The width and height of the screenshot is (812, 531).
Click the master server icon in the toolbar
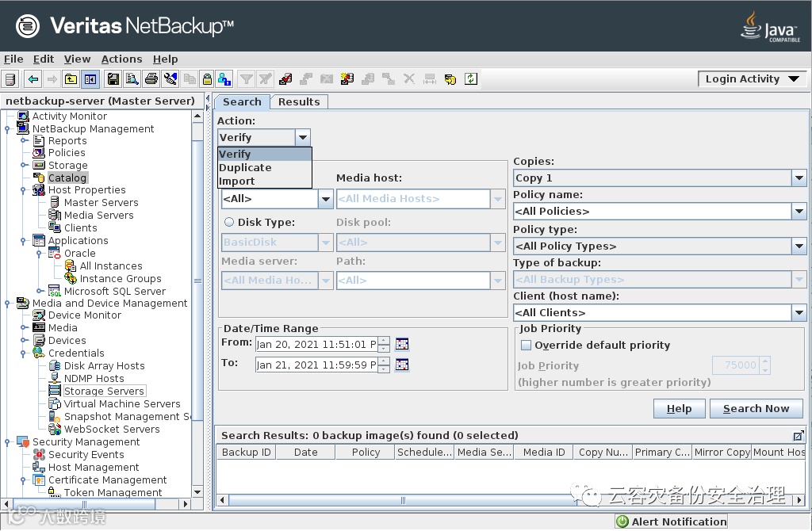[x=10, y=79]
